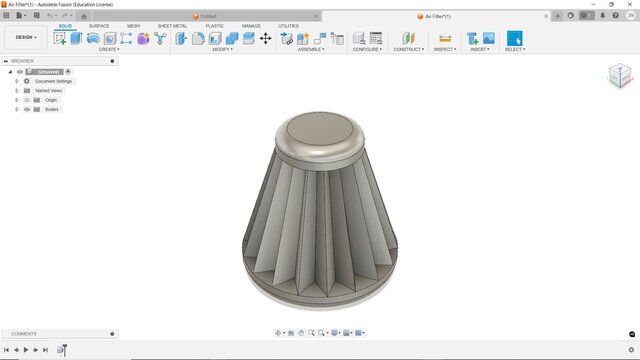Select the Create Sketch tool
This screenshot has height=360, width=640.
(x=60, y=39)
